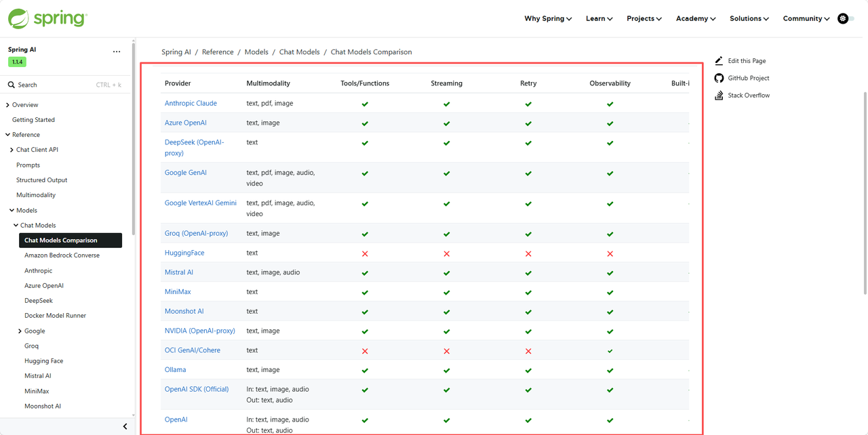
Task: Open the Google GenAI provider link
Action: click(x=186, y=173)
